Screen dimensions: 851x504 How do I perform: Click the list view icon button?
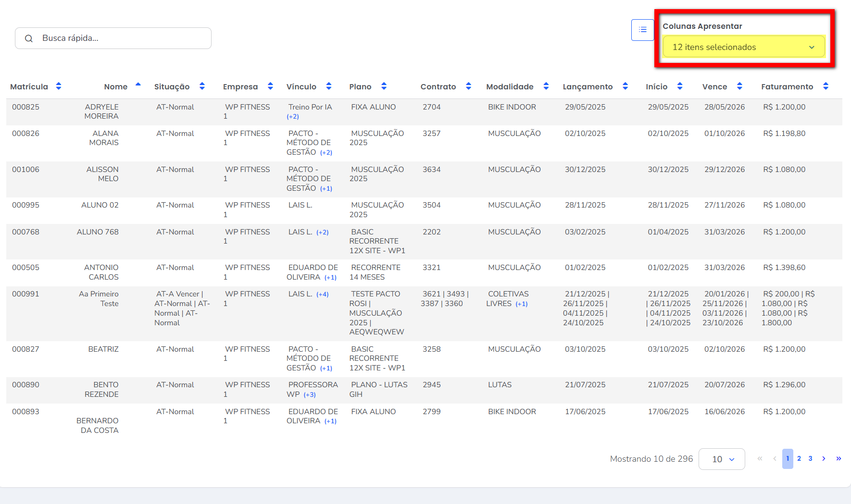tap(642, 30)
